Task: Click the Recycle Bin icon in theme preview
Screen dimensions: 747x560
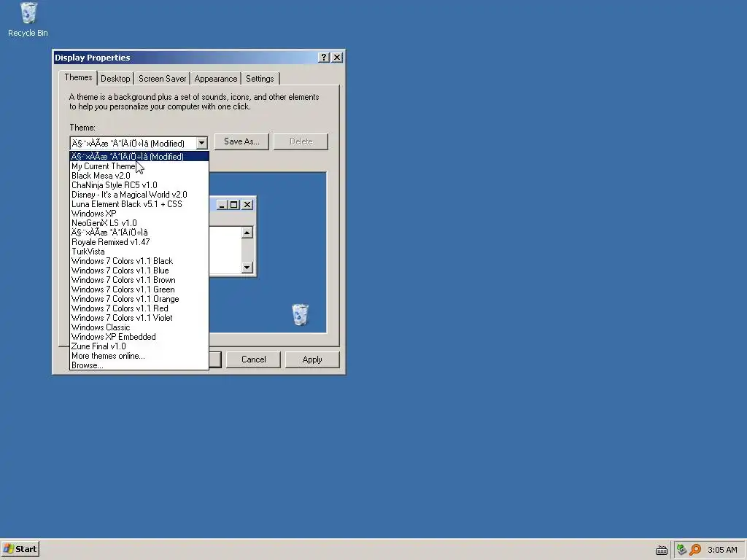Action: pos(300,315)
